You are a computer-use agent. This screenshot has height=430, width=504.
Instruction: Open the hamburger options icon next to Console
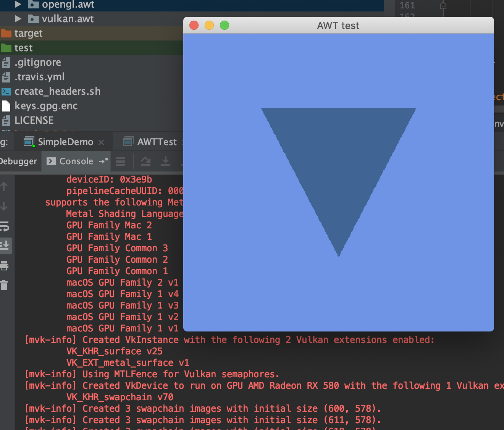pyautogui.click(x=121, y=161)
